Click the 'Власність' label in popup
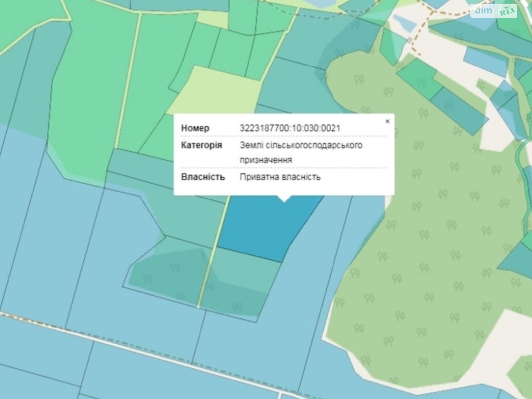The image size is (532, 399). tap(203, 177)
